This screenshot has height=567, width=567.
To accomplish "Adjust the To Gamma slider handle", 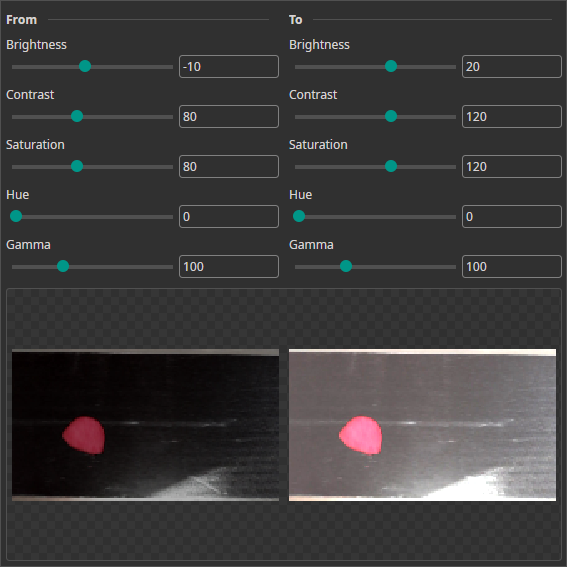I will click(x=346, y=266).
